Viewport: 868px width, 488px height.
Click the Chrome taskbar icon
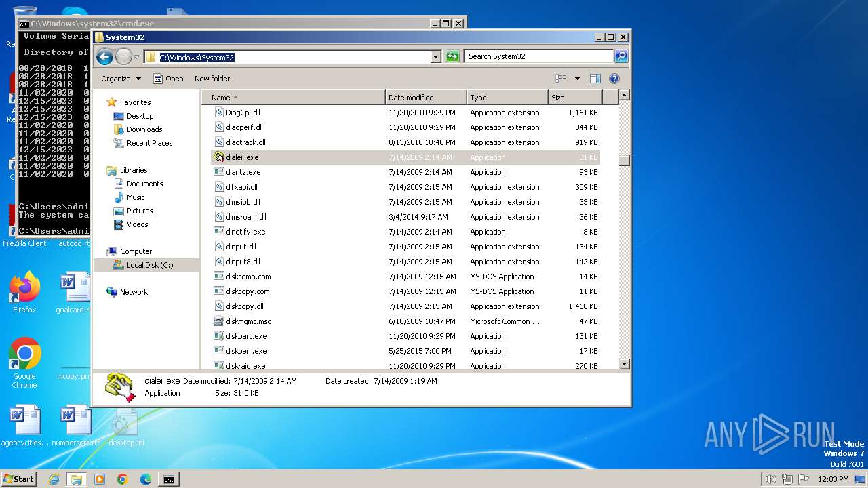pyautogui.click(x=123, y=479)
